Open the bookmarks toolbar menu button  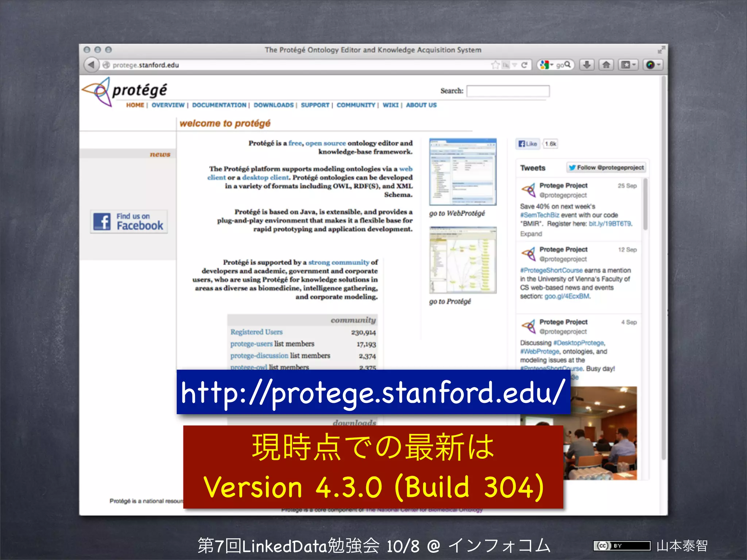pos(628,65)
